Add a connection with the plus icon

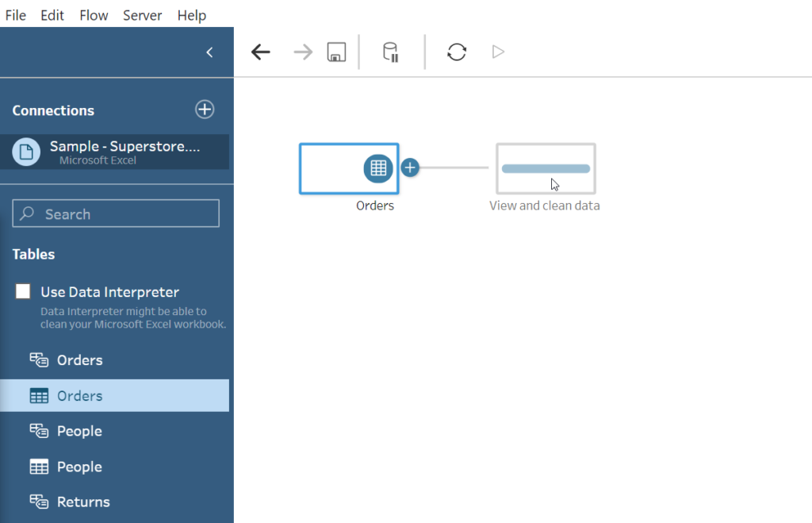(x=205, y=110)
